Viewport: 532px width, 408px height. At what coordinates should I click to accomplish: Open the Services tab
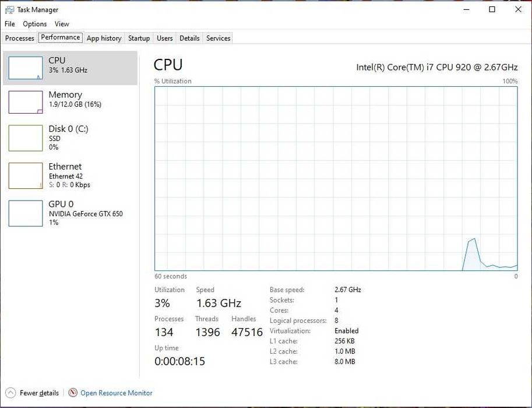pyautogui.click(x=219, y=38)
